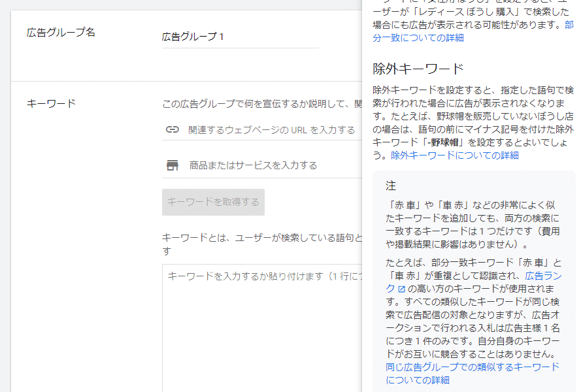This screenshot has width=581, height=392.
Task: Click inside the keyword entry text area
Action: tap(262, 328)
